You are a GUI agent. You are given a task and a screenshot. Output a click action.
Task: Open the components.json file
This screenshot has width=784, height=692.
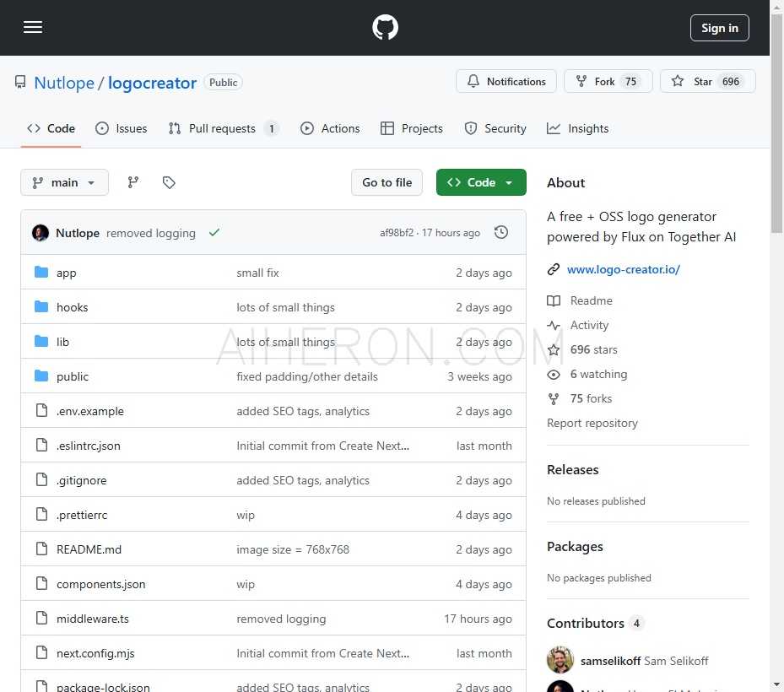(101, 584)
